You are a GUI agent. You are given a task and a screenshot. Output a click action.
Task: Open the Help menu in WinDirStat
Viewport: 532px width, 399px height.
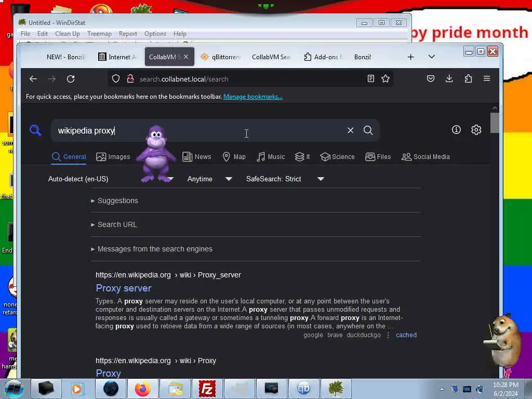click(x=180, y=34)
